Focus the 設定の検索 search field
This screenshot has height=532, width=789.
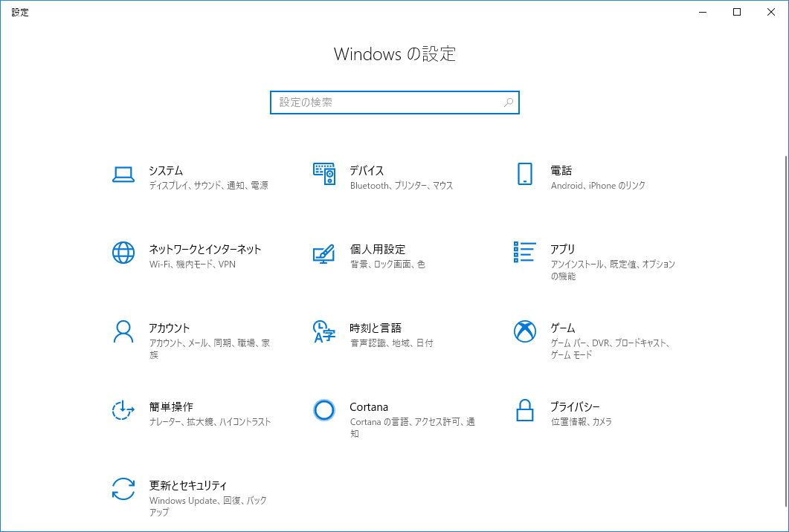click(394, 103)
